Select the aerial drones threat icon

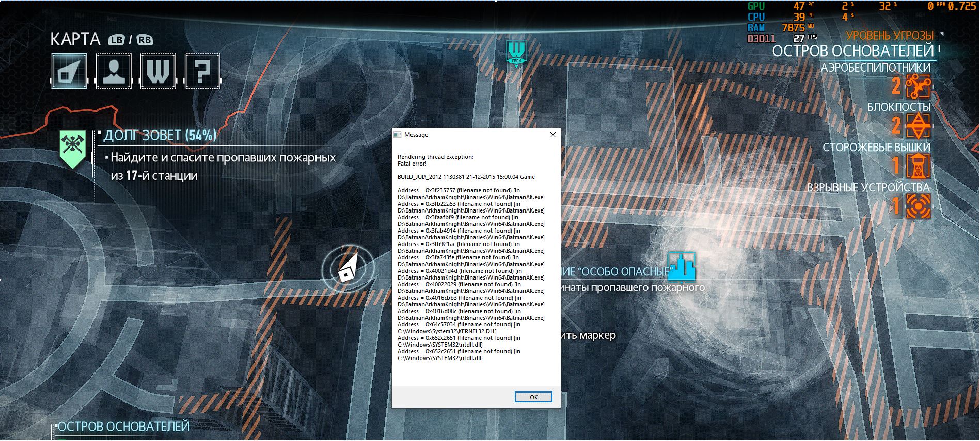click(918, 86)
